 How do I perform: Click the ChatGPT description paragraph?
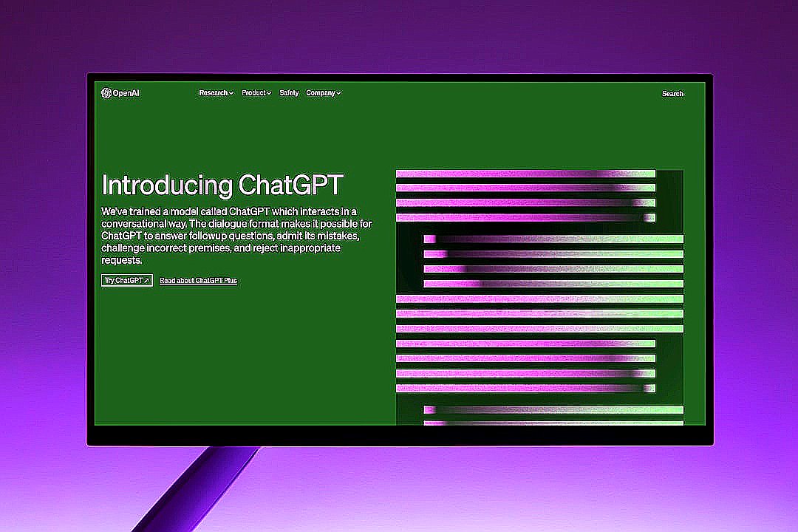coord(236,236)
